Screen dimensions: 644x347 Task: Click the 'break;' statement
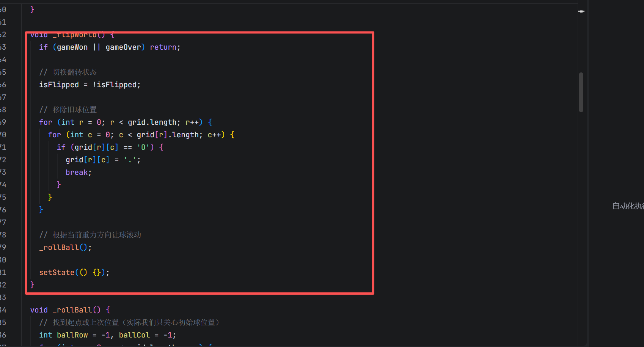(x=79, y=172)
